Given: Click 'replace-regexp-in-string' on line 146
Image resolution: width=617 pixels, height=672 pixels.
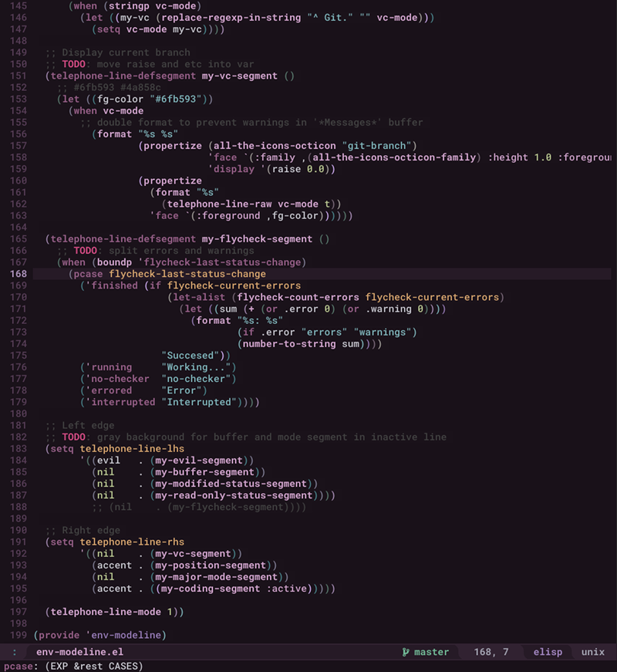Looking at the screenshot, I should pos(231,18).
